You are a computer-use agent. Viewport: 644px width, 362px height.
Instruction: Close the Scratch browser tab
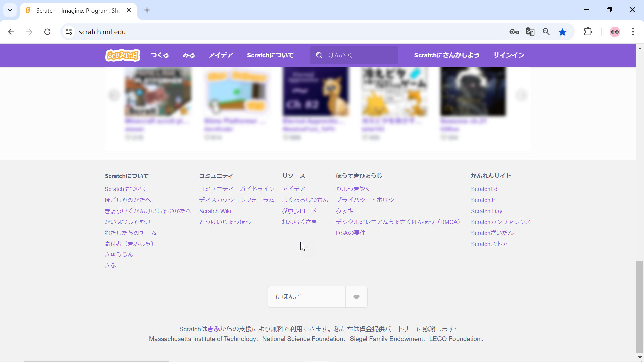[129, 10]
